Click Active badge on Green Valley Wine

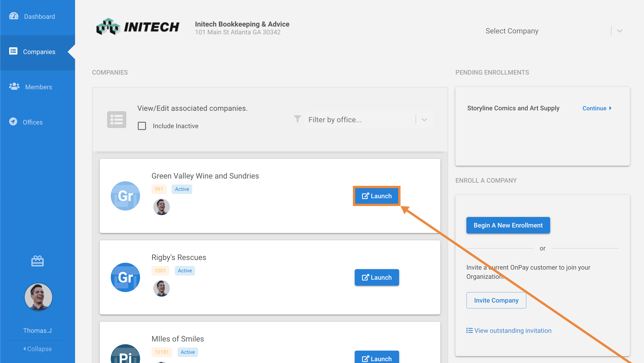point(182,189)
